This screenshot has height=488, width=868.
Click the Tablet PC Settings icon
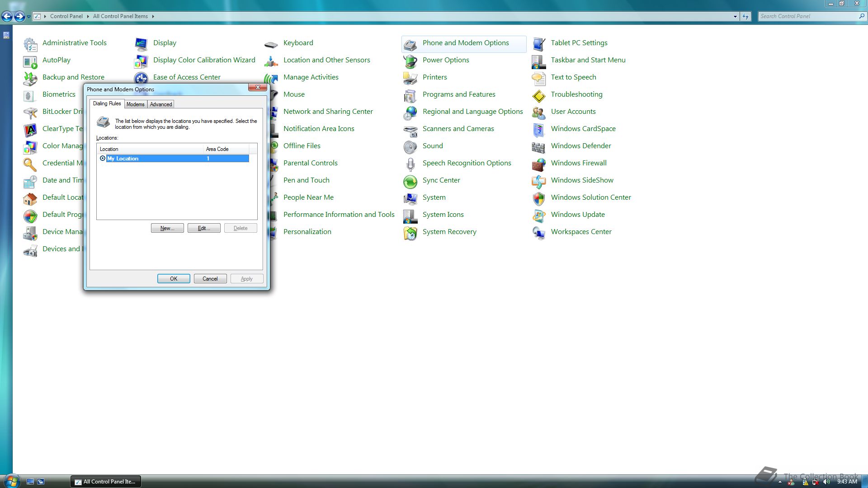pos(539,44)
